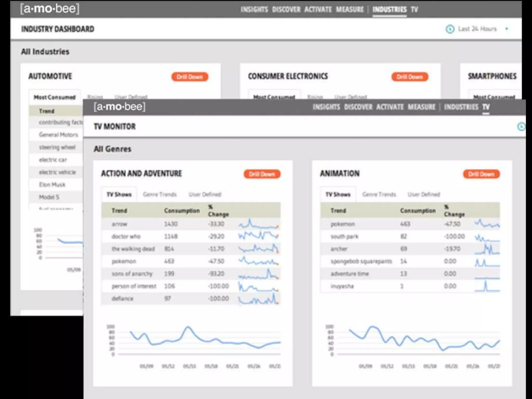532x399 pixels.
Task: Select User Defined tab in Animation panel
Action: point(424,194)
